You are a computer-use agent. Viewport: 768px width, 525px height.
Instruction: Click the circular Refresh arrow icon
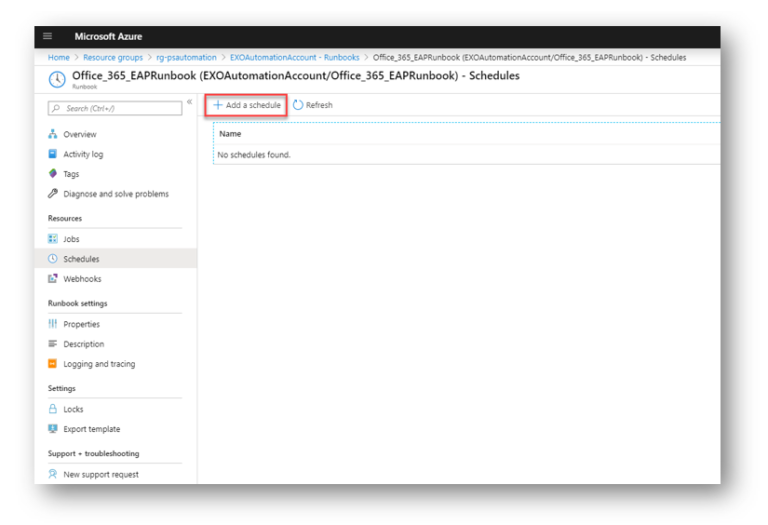[298, 105]
